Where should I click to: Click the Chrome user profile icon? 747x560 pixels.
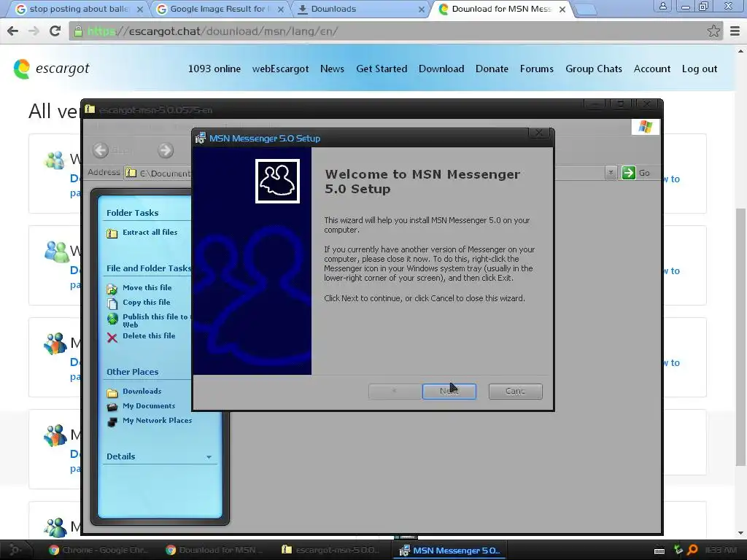pyautogui.click(x=662, y=6)
